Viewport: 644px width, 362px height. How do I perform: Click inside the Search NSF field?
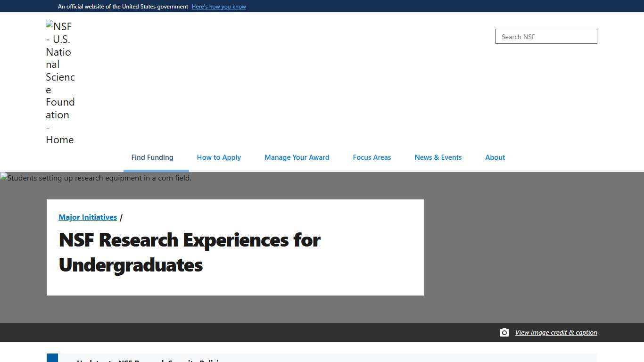coord(545,36)
